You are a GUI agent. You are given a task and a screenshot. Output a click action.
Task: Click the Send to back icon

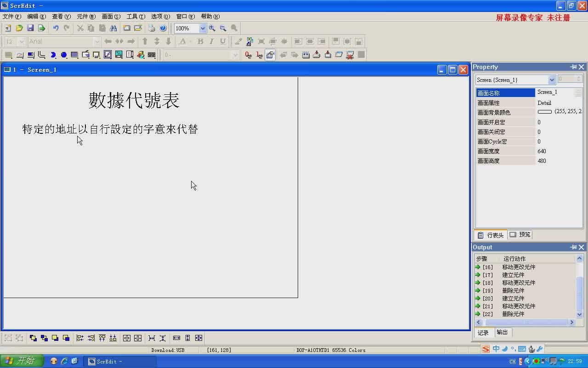pyautogui.click(x=44, y=338)
